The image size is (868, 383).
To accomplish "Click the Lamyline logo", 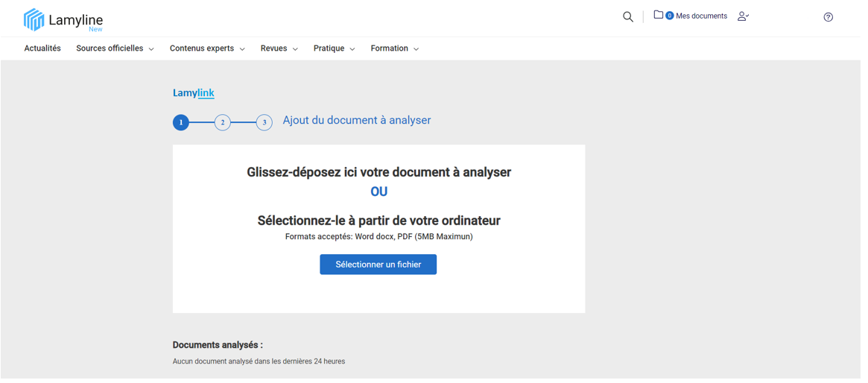I will coord(63,20).
